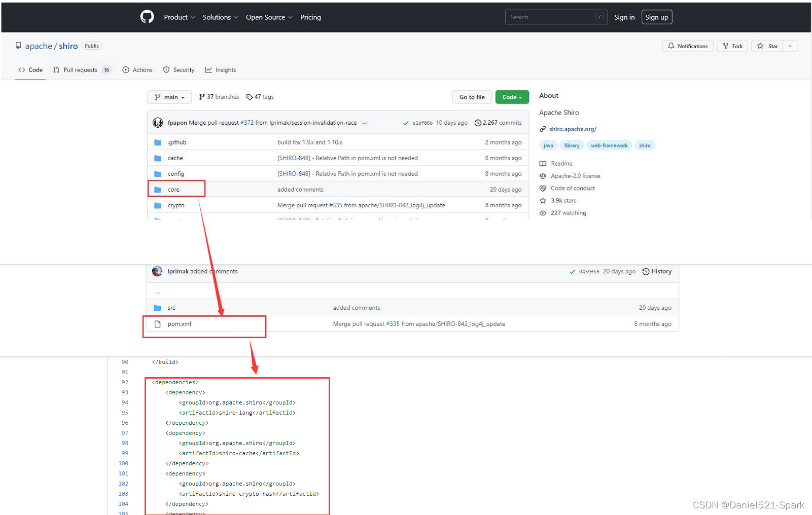812x515 pixels.
Task: Click the commit status checkmark near e1df06b
Action: coord(406,123)
